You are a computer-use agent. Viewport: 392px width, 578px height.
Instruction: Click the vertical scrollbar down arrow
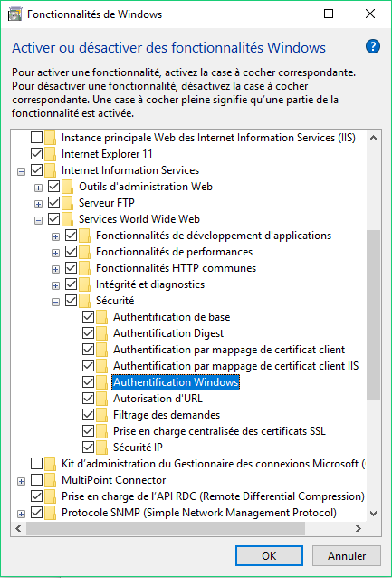pyautogui.click(x=373, y=513)
